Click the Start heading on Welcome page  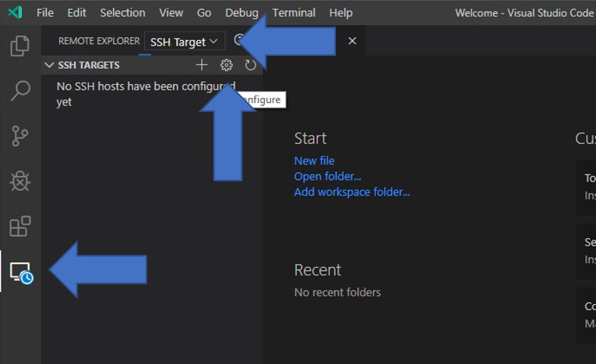(x=310, y=138)
